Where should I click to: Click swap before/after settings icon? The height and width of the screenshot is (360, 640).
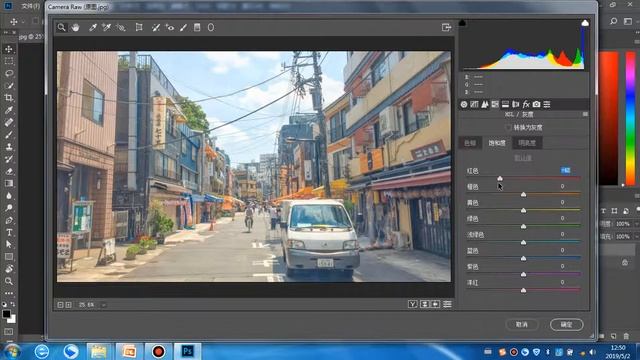click(x=424, y=304)
